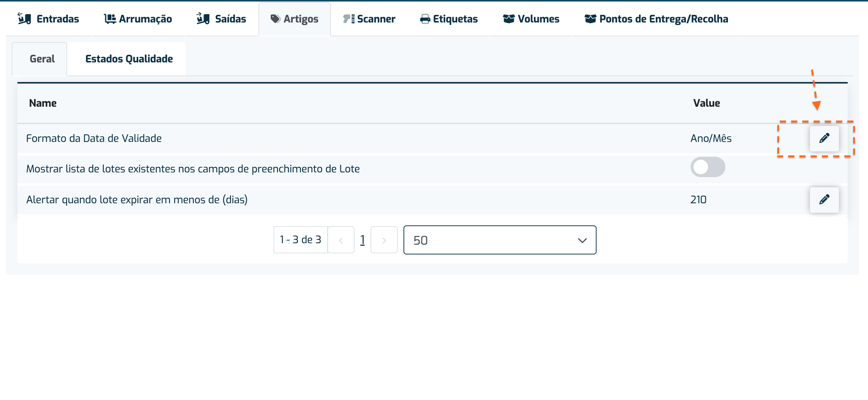Viewport: 868px width, 400px height.
Task: Edit the Formato da Data de Validade value
Action: click(x=824, y=138)
